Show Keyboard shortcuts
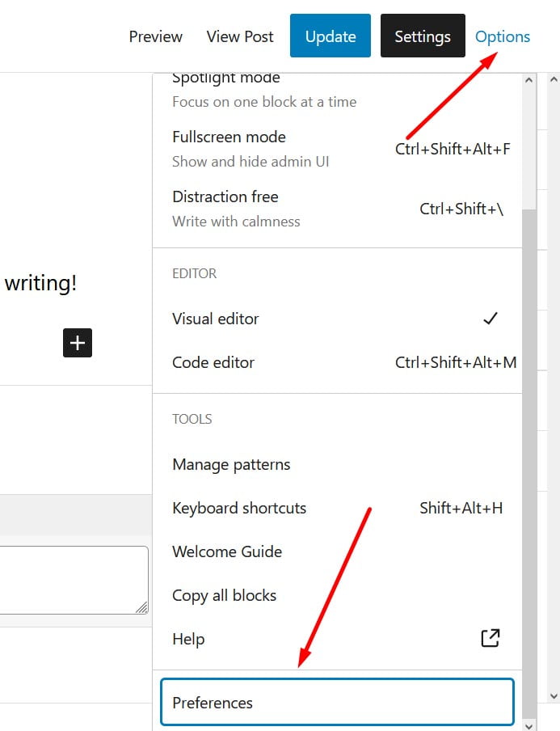This screenshot has height=731, width=560. [337, 508]
